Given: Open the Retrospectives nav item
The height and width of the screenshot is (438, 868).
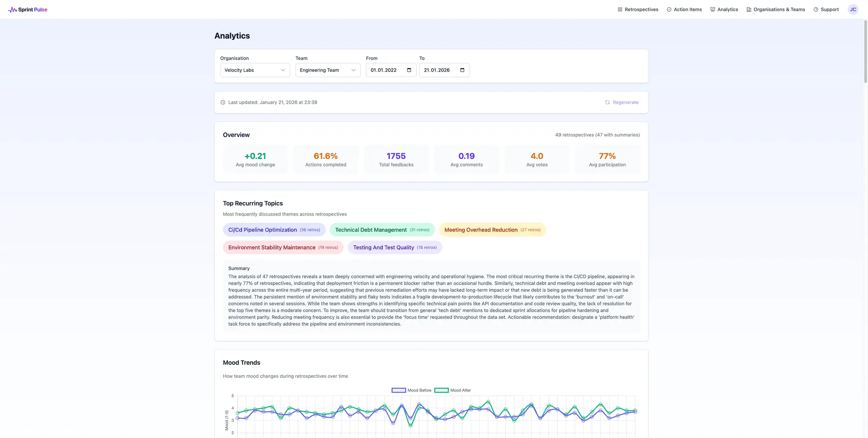Looking at the screenshot, I should coord(638,9).
